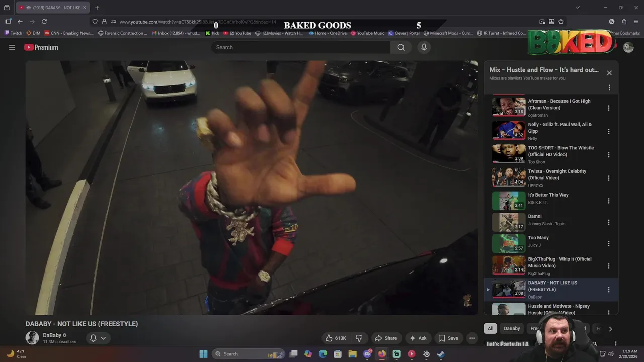644x362 pixels.
Task: Open the Windows Start menu
Action: point(203,354)
